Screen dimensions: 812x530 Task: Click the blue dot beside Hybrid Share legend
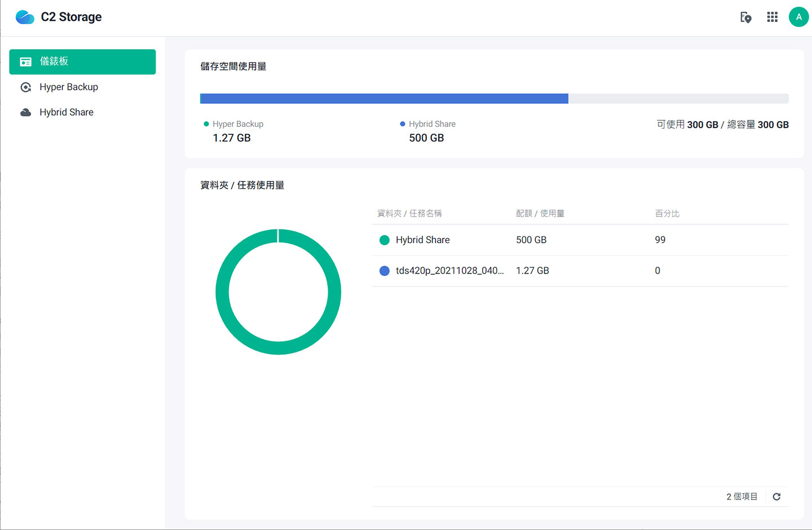[x=402, y=123]
